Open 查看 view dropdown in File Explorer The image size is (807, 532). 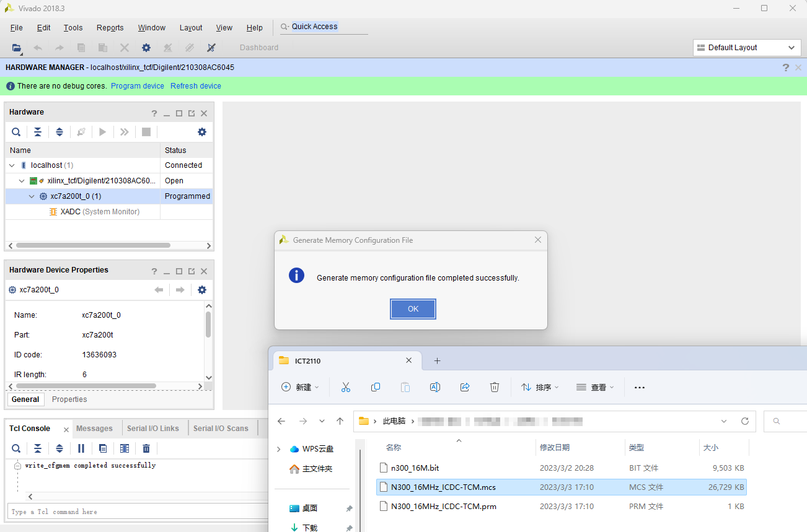tap(594, 387)
